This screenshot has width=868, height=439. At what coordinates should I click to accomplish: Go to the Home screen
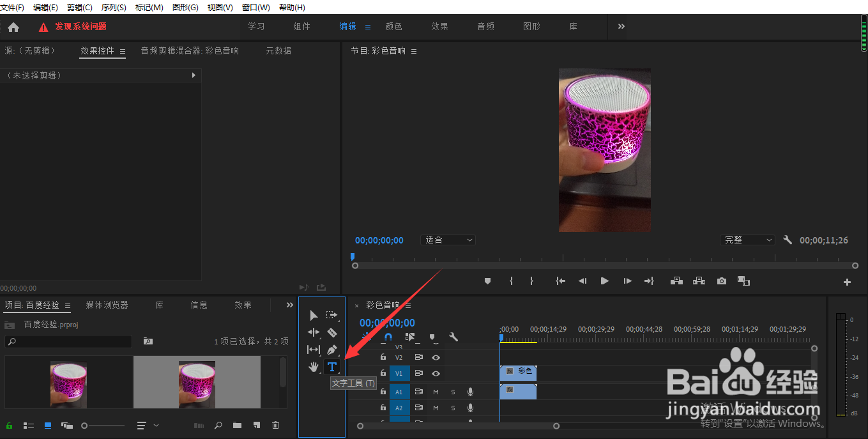pos(13,27)
